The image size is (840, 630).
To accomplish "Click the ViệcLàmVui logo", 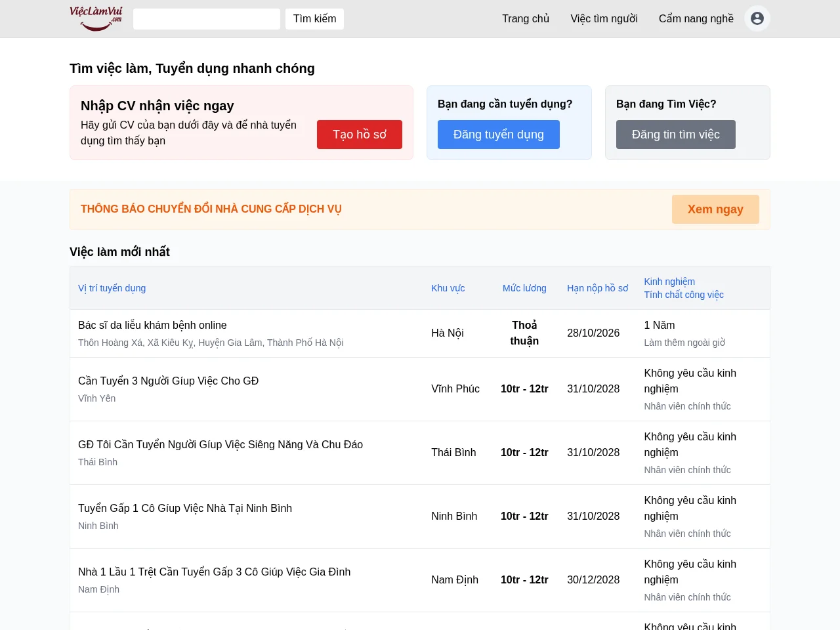I will pyautogui.click(x=96, y=18).
